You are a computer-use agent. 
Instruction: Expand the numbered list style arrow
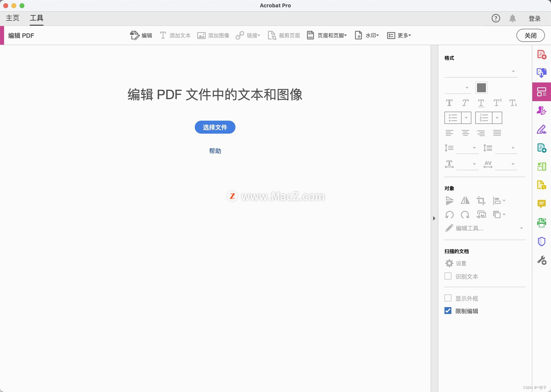click(497, 118)
